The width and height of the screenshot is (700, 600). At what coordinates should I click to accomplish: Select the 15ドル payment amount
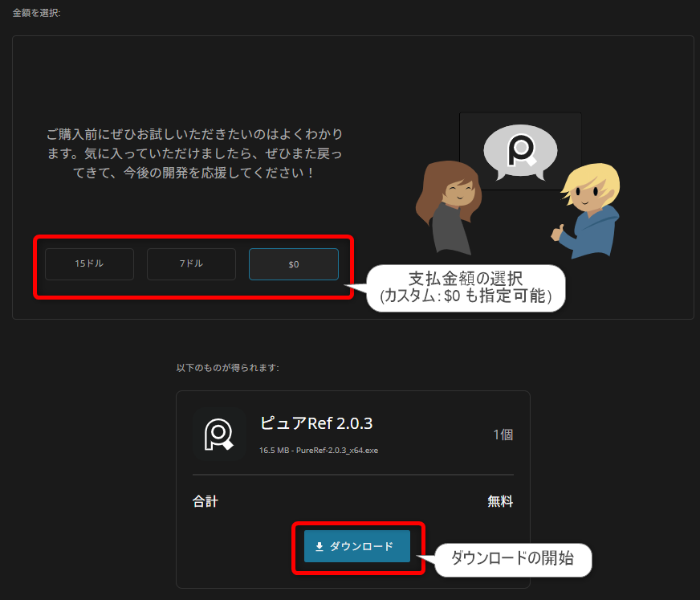(89, 263)
